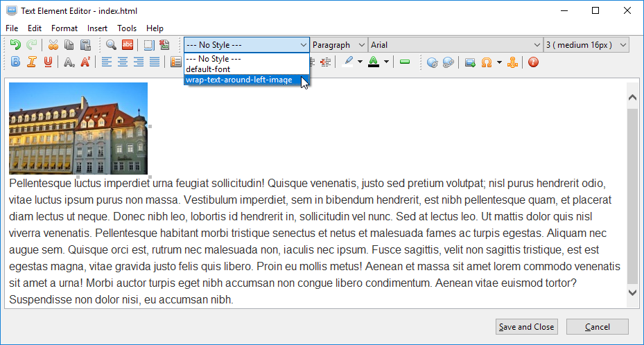Open the Insert menu
The height and width of the screenshot is (345, 644).
coord(97,28)
